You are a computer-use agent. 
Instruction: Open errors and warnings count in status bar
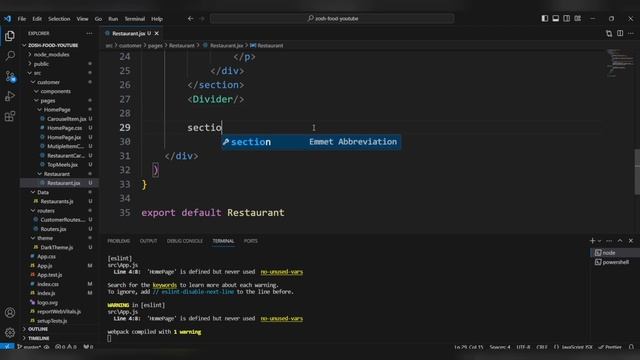point(66,347)
